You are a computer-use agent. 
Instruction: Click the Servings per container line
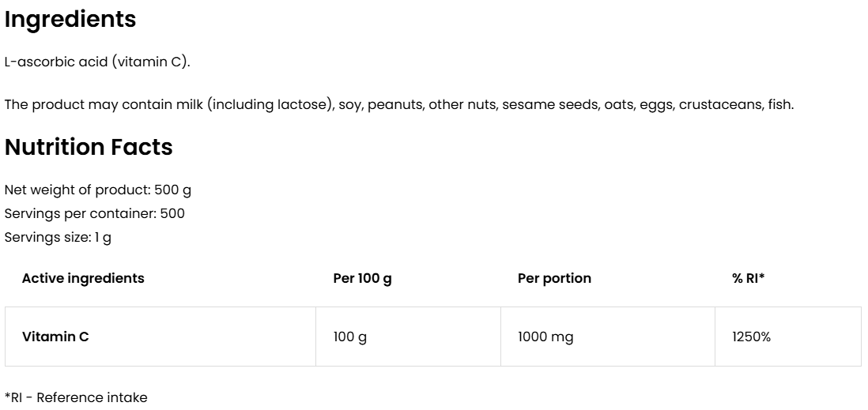(x=95, y=213)
